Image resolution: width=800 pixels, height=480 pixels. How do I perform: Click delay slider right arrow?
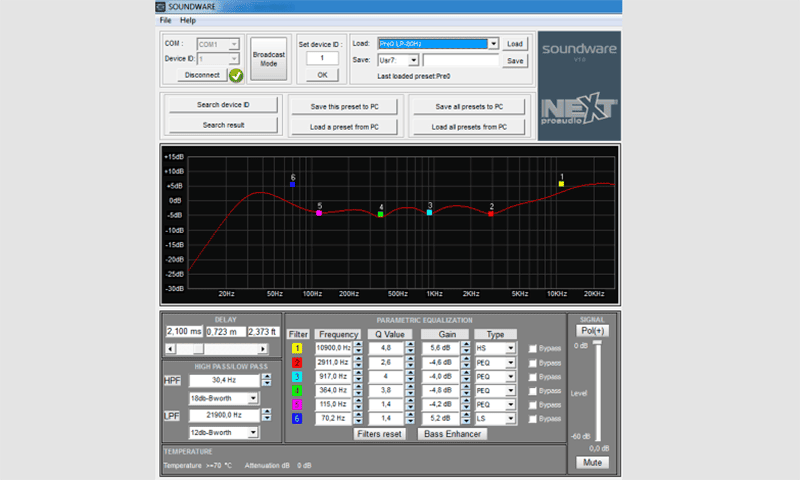point(262,349)
